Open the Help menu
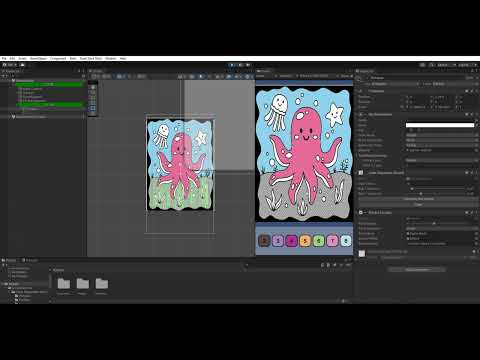 pos(123,58)
